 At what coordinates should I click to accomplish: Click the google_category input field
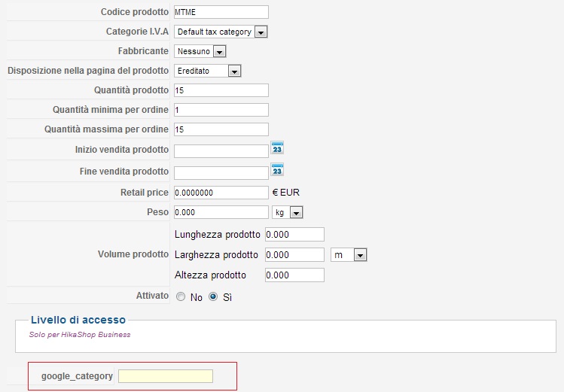(x=166, y=375)
